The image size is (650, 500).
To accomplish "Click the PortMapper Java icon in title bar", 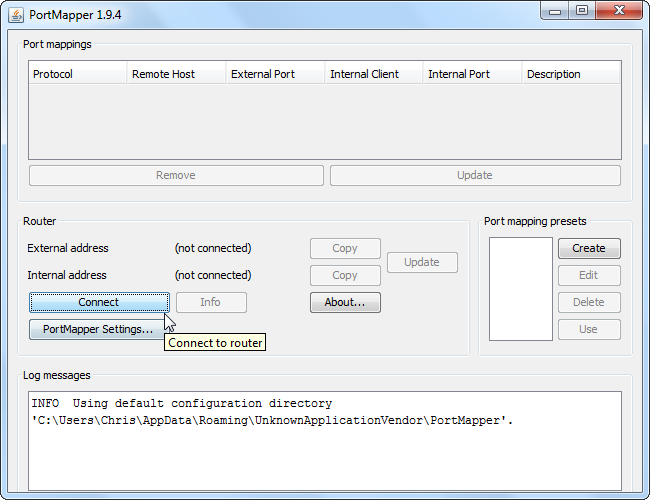I will click(x=16, y=15).
